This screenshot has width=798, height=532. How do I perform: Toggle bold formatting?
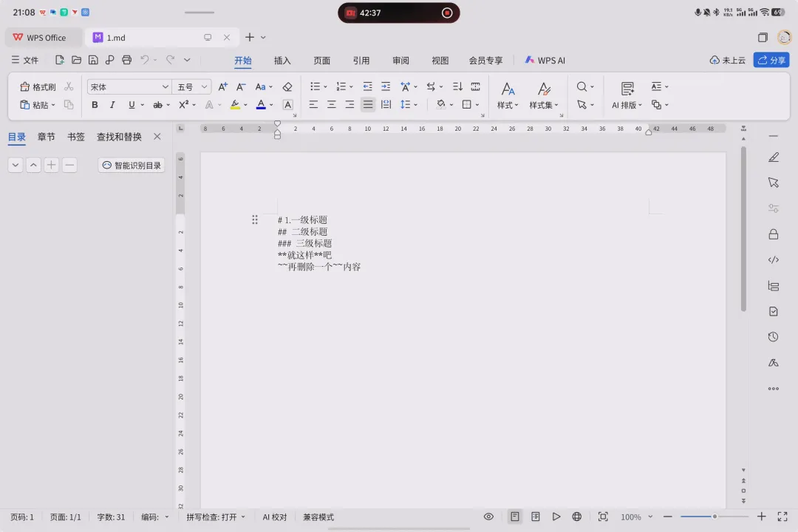coord(95,105)
